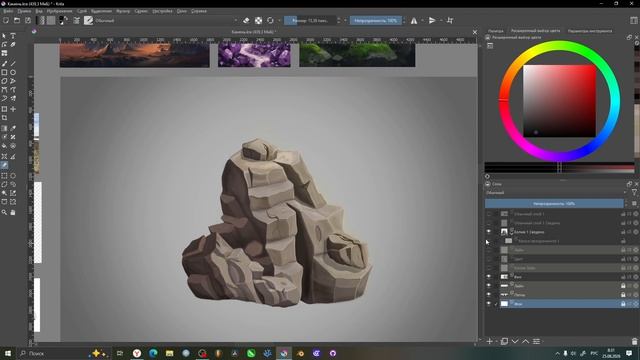Toggle vertical mirror tool
Viewport: 640px width, 360px height.
(432, 20)
